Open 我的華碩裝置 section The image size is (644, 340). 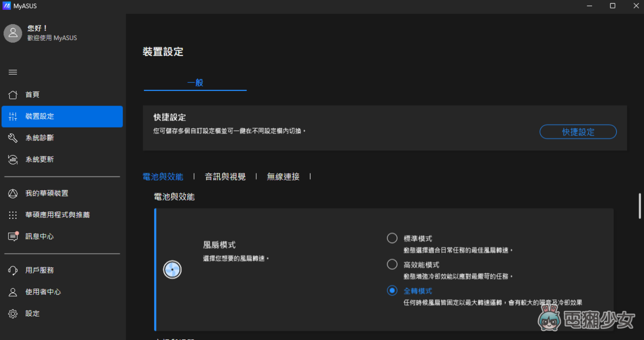tap(62, 193)
